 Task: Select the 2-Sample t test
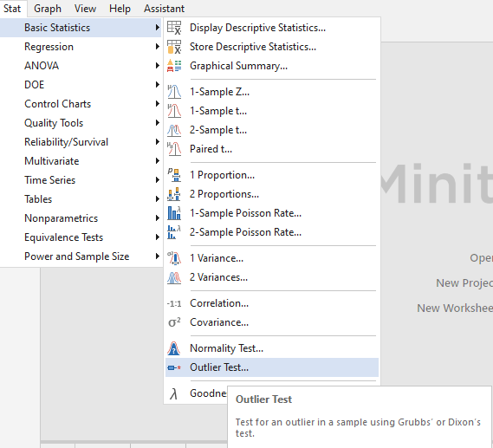click(272, 130)
